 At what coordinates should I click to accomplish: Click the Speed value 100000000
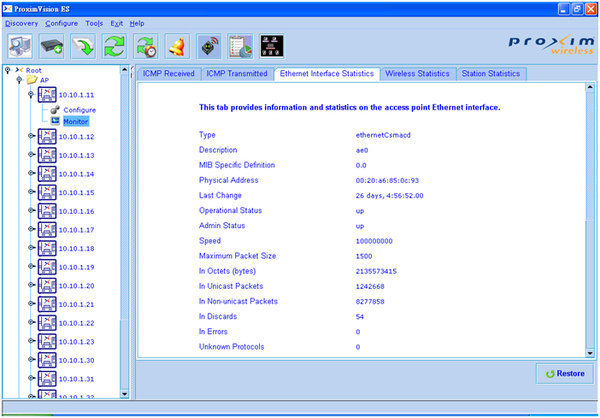(374, 241)
